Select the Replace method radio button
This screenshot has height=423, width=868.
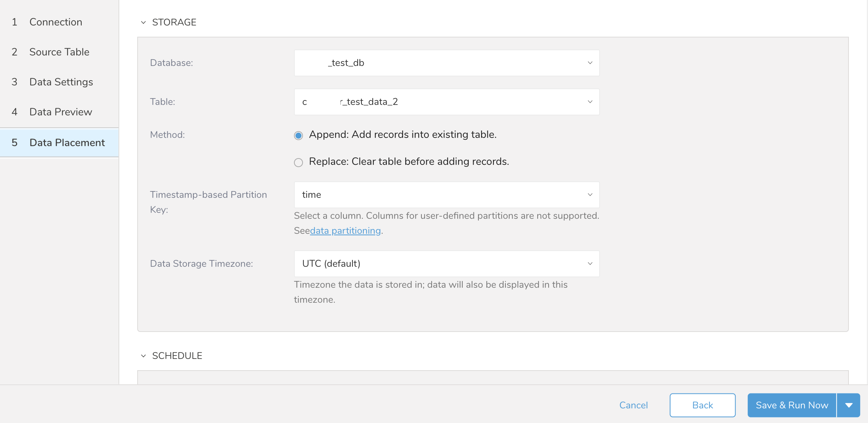298,163
